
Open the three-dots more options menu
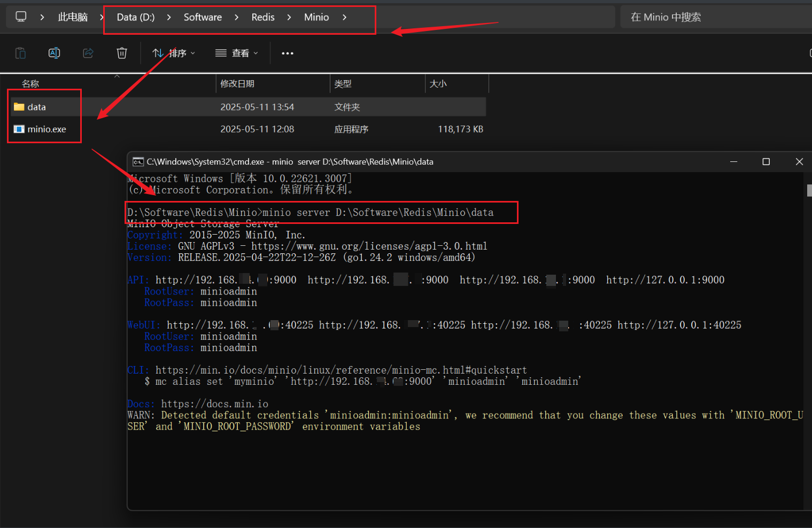point(288,53)
